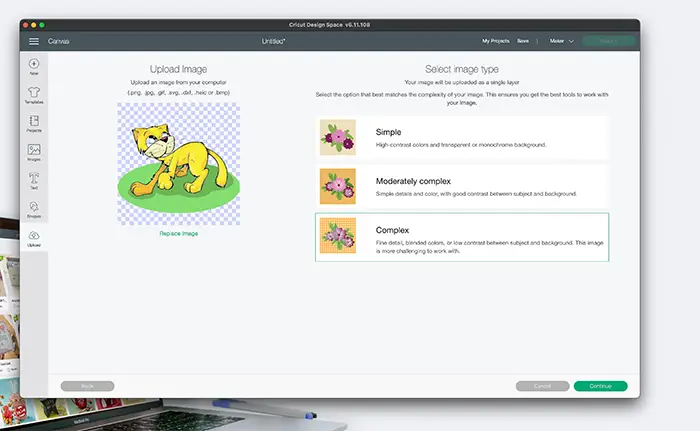The height and width of the screenshot is (431, 700).
Task: Click the Complex option flower thumbnail
Action: pos(338,235)
